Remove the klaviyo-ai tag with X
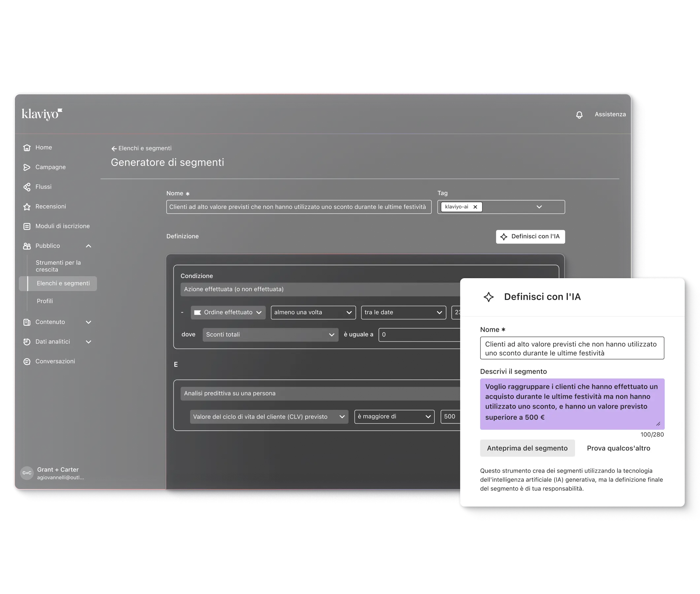The image size is (700, 594). (x=475, y=207)
